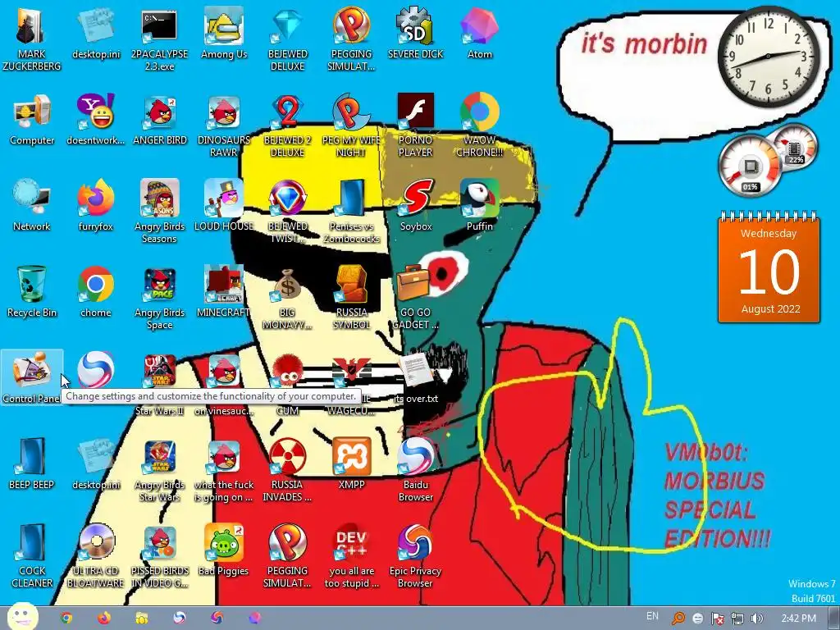Open the COCK CLEANER shortcut
The width and height of the screenshot is (840, 630).
[x=32, y=557]
